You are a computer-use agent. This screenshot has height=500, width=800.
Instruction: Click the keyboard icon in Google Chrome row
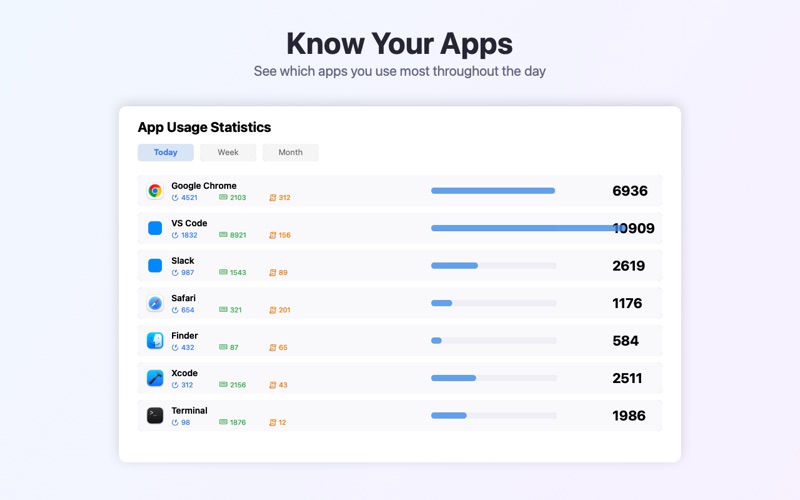click(223, 197)
